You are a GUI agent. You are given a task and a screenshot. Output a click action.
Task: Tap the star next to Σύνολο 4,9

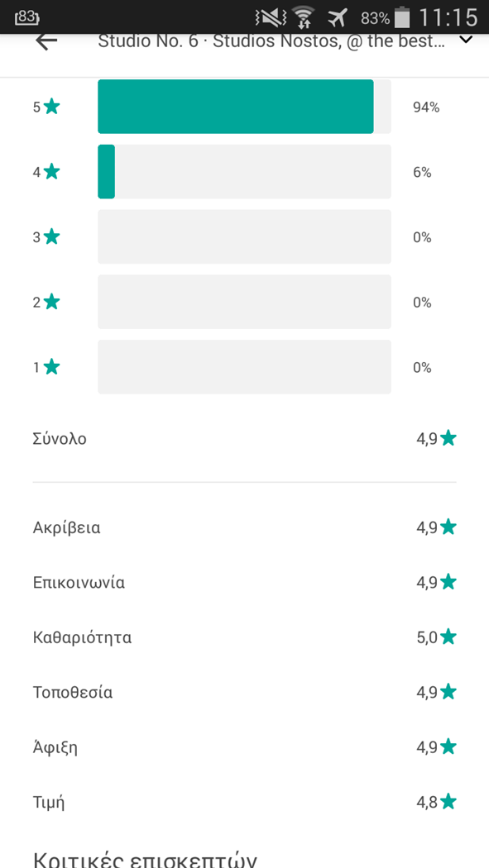[448, 438]
